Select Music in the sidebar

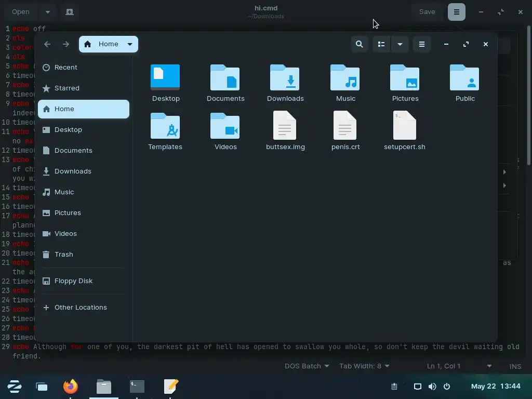pos(84,192)
